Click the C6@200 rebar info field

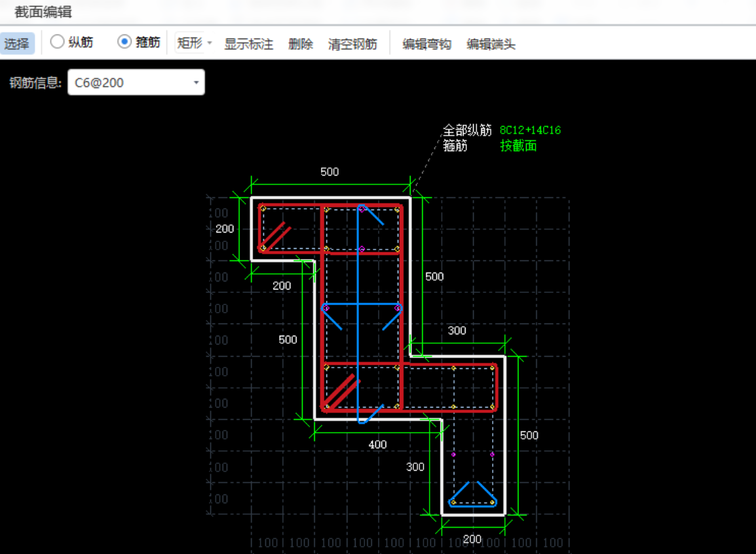pos(136,82)
